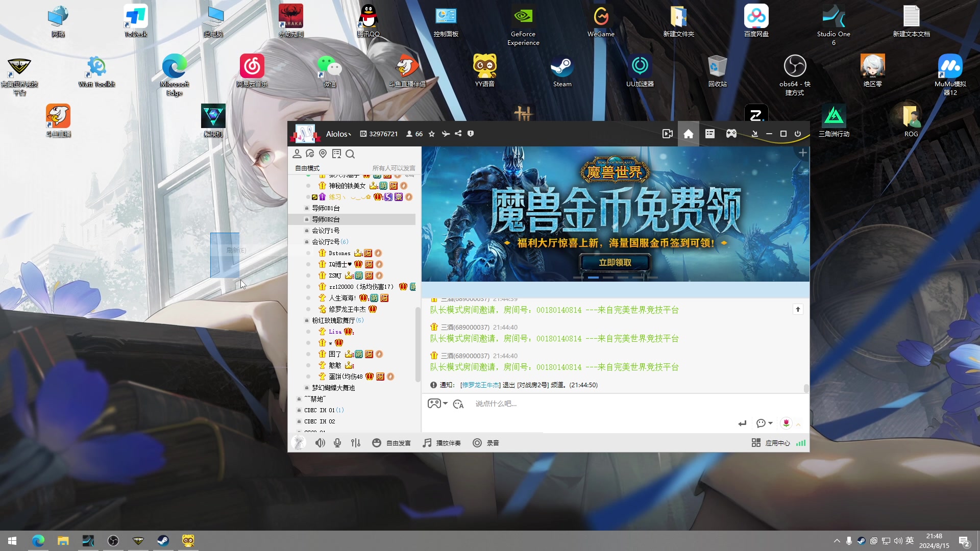
Task: Click the Steam desktop shortcut
Action: pyautogui.click(x=562, y=71)
